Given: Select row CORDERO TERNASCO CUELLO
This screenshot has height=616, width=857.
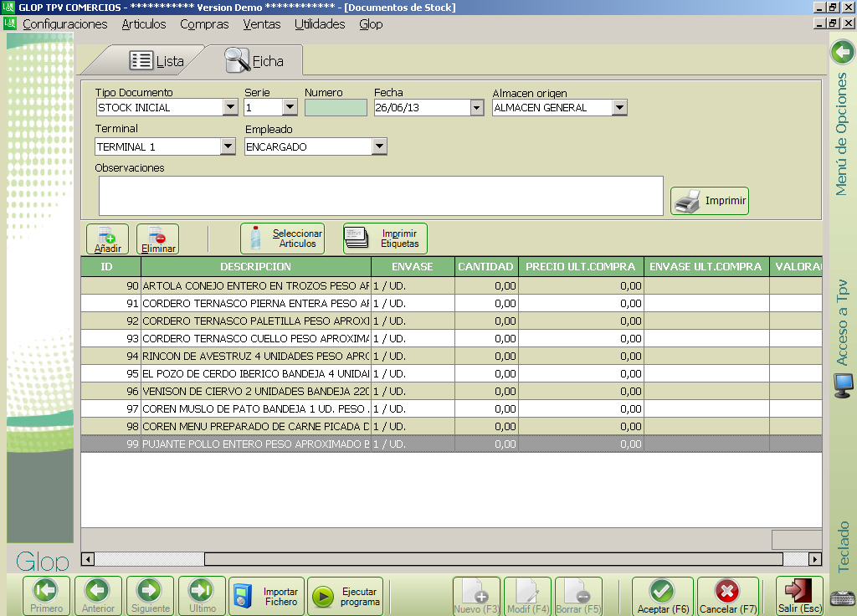Looking at the screenshot, I should [451, 338].
